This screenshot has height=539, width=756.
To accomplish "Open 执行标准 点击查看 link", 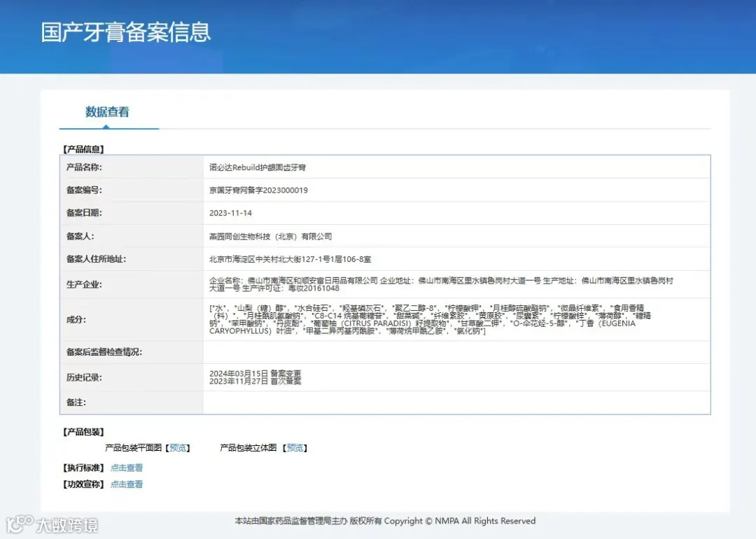I will 127,468.
